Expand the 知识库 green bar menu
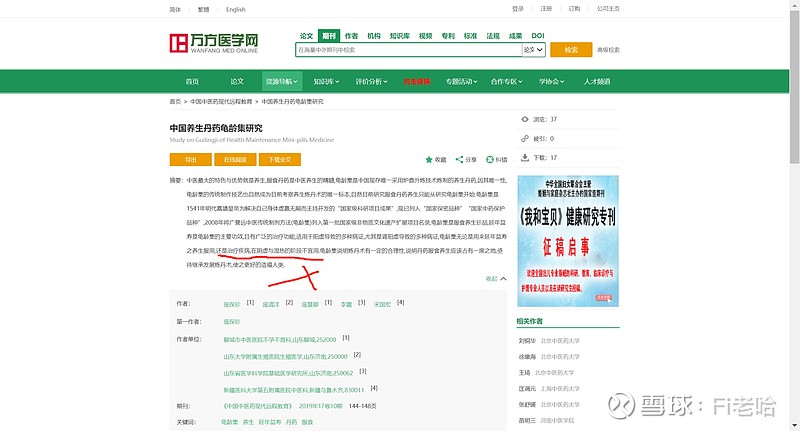Viewport: 800px width, 431px height. [x=326, y=81]
